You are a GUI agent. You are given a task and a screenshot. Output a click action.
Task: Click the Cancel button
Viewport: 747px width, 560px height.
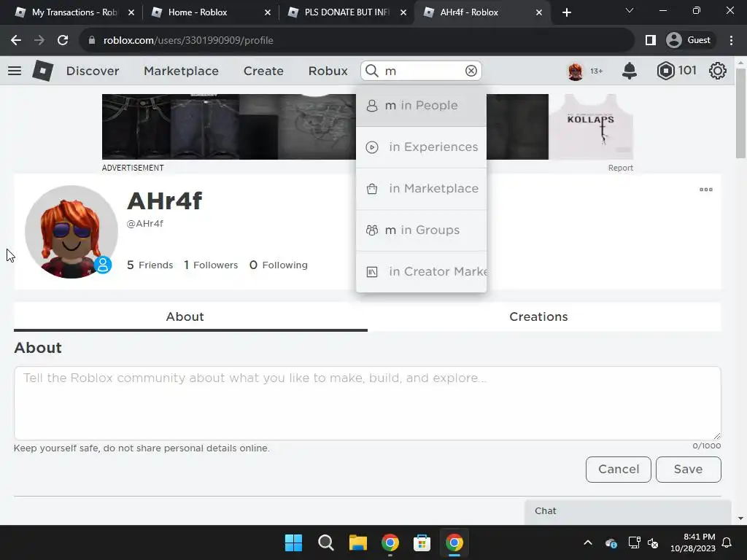(619, 470)
